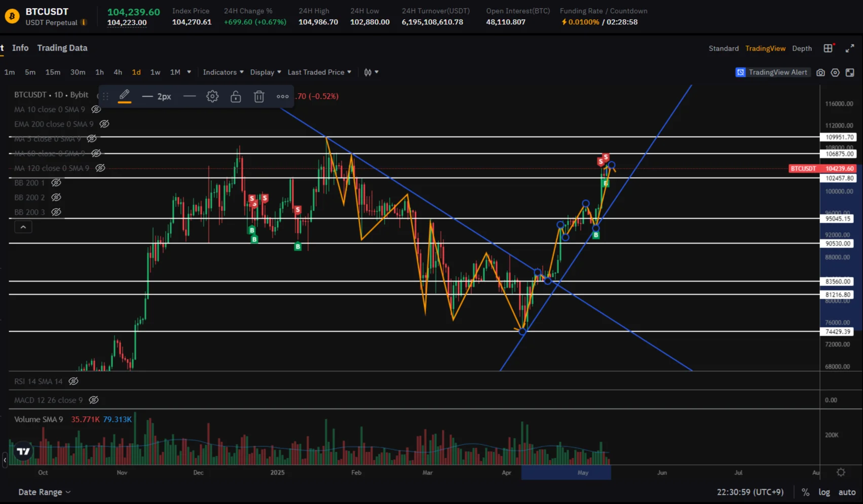Select the 1m timeframe
Viewport: 863px width, 504px height.
[x=10, y=72]
